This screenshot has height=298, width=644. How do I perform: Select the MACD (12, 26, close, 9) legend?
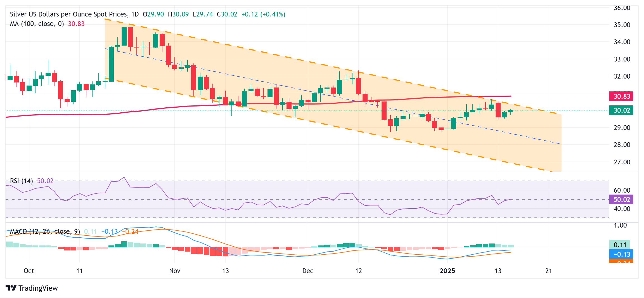[45, 231]
